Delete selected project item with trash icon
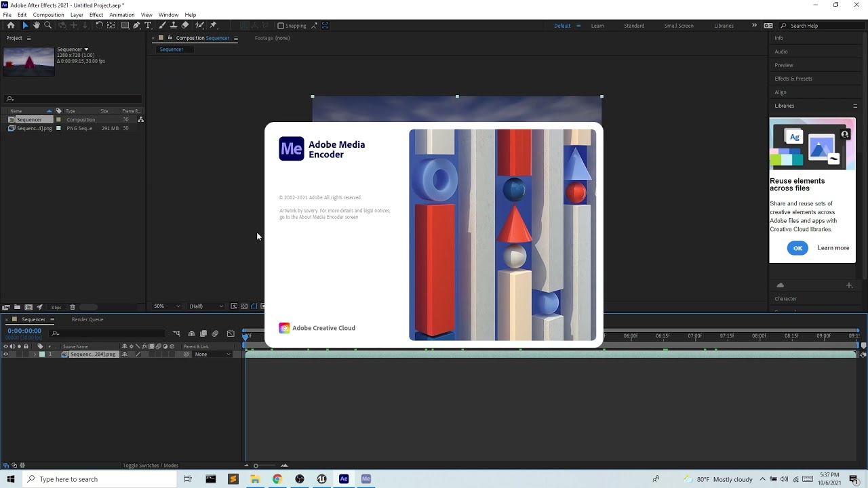The height and width of the screenshot is (488, 868). 73,307
